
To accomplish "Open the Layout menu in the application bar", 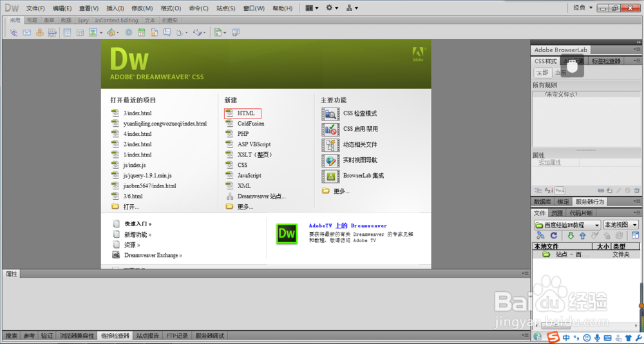I will (312, 8).
